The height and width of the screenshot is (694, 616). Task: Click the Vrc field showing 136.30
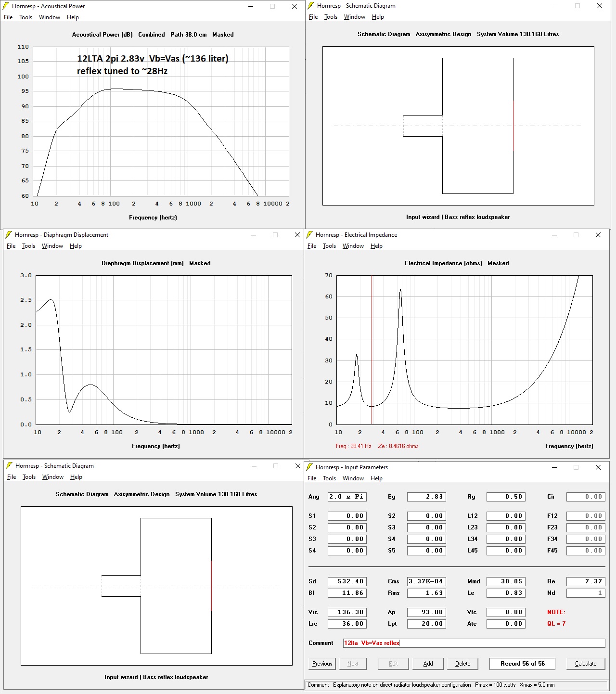tap(347, 612)
